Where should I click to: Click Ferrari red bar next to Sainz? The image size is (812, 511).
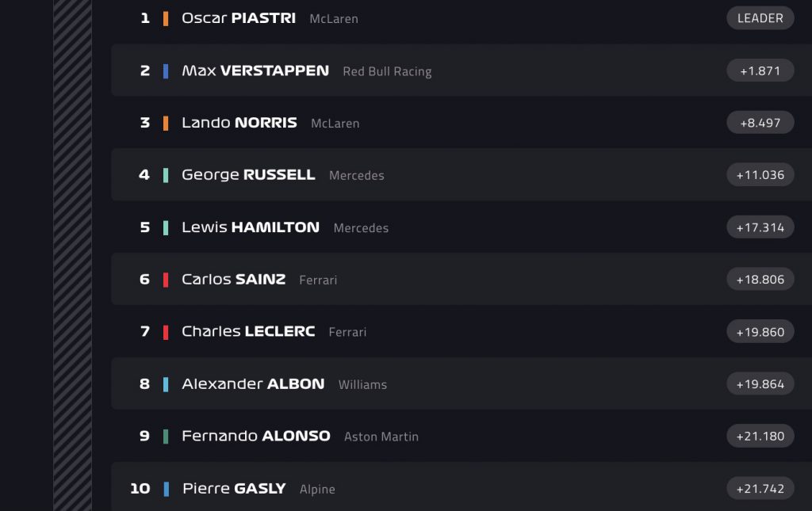point(166,280)
